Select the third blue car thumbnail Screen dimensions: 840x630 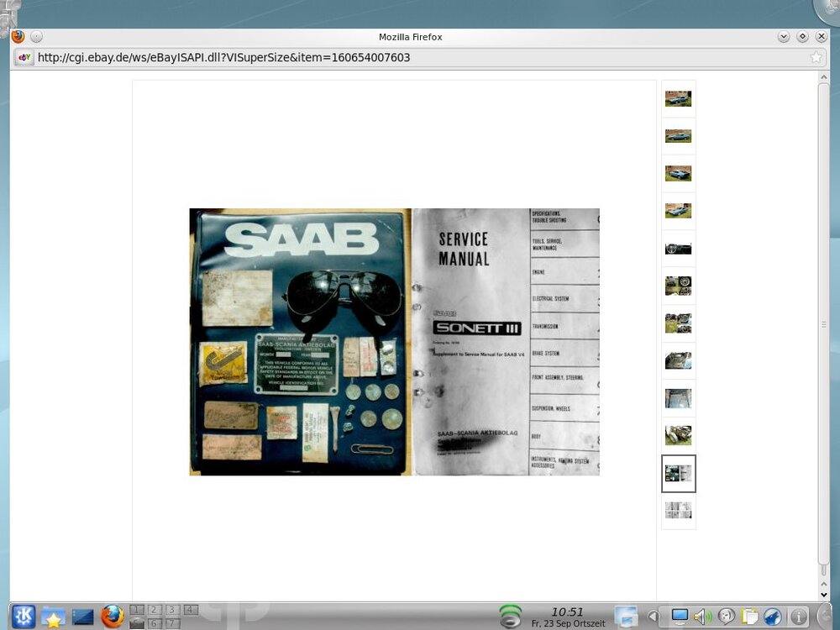[x=678, y=174]
